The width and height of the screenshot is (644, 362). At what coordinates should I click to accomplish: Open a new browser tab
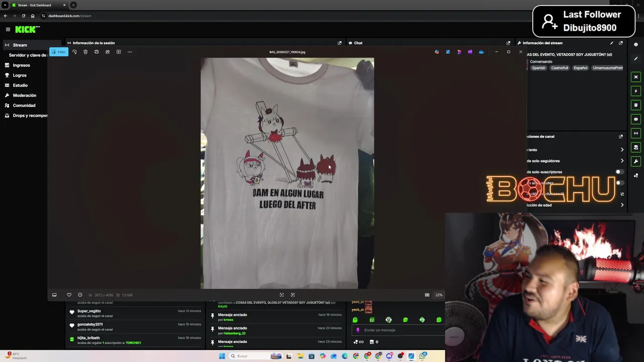pyautogui.click(x=73, y=5)
